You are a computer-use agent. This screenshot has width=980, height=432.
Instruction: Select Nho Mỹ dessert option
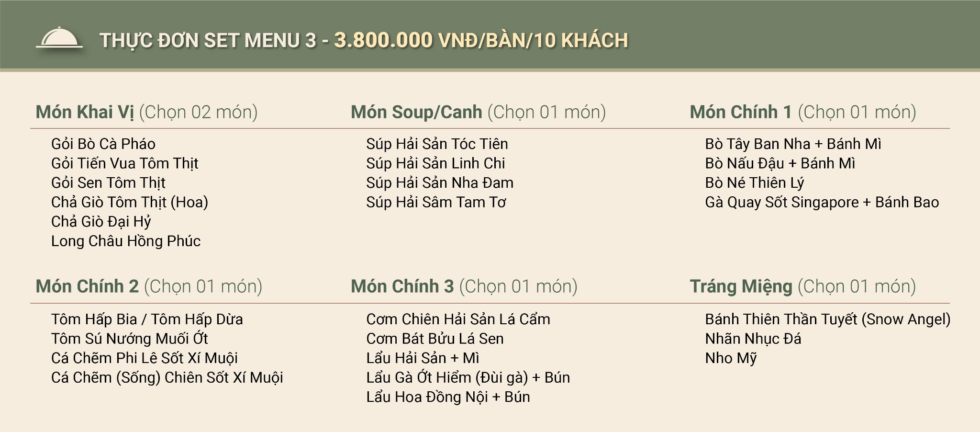(x=731, y=358)
